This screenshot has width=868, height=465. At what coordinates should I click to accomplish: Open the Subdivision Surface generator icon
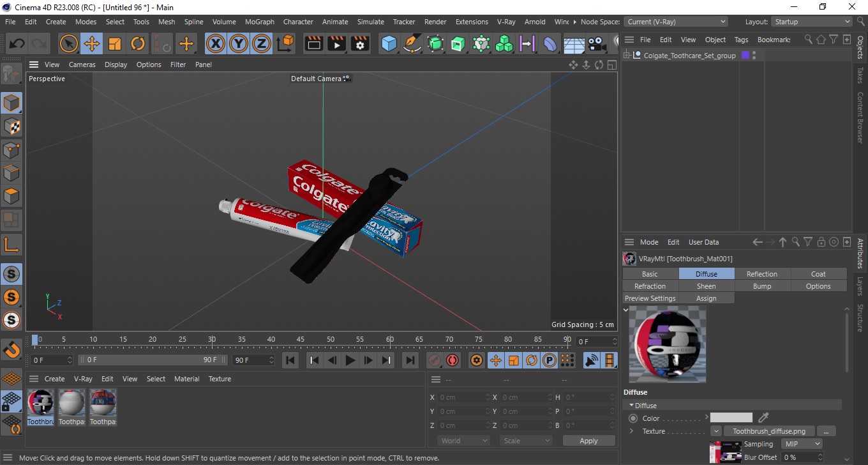pos(435,44)
